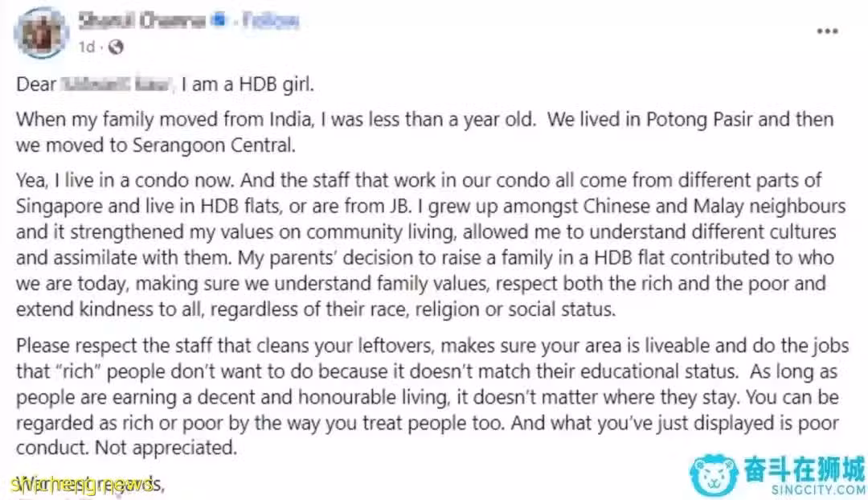
Task: Click line "extend kindness to all, regardless"
Action: [x=316, y=309]
